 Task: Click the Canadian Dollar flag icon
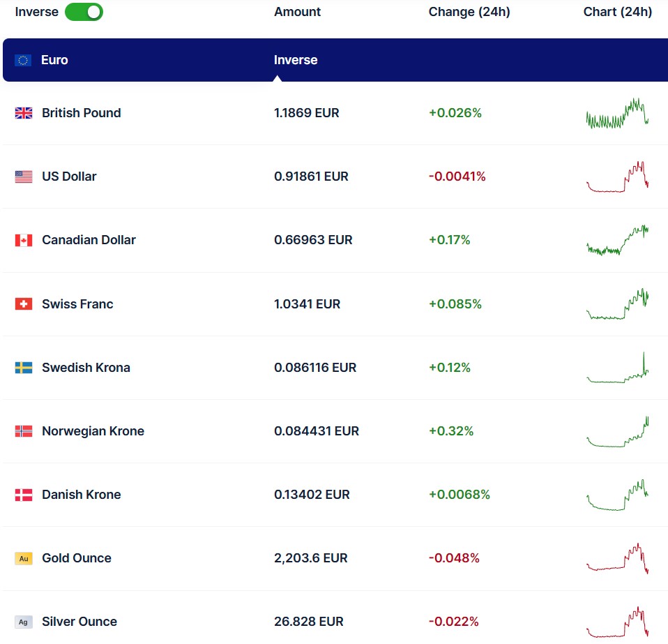click(24, 240)
